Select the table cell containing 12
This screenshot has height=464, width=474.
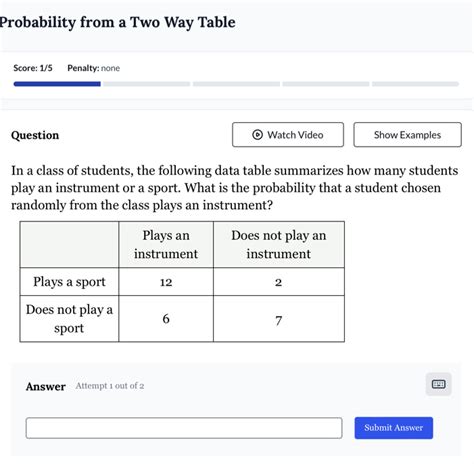click(x=166, y=282)
